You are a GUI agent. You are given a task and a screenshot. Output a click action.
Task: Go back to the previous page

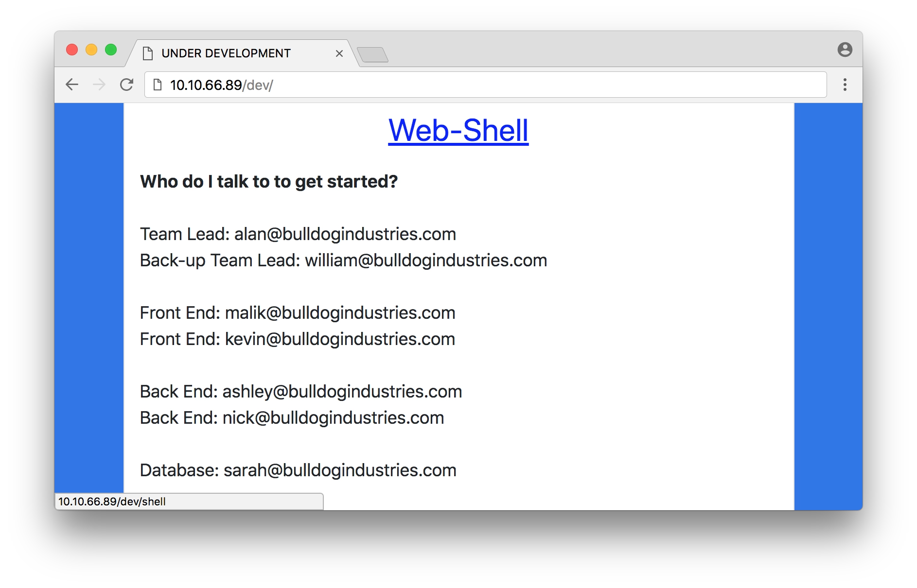[x=72, y=85]
